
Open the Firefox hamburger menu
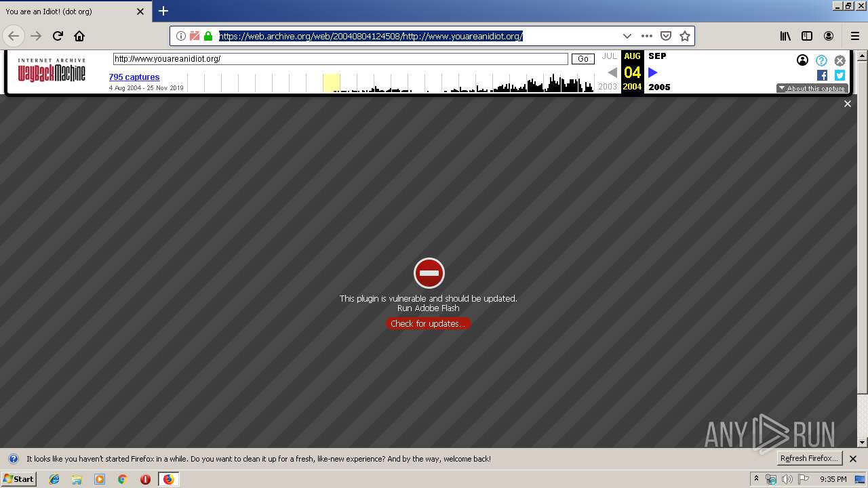(855, 36)
